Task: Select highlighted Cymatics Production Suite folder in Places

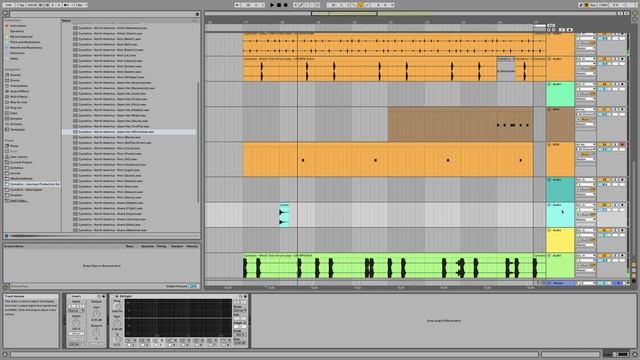Action: 32,184
